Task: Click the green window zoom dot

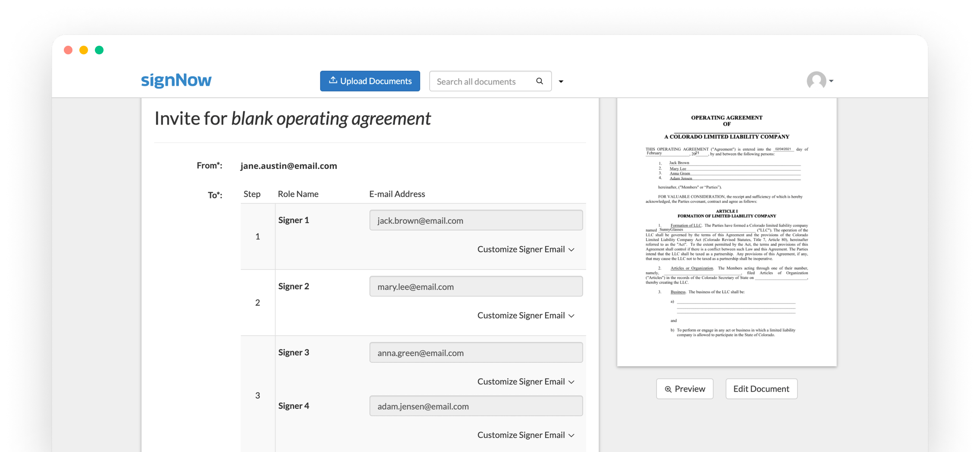Action: click(x=99, y=50)
